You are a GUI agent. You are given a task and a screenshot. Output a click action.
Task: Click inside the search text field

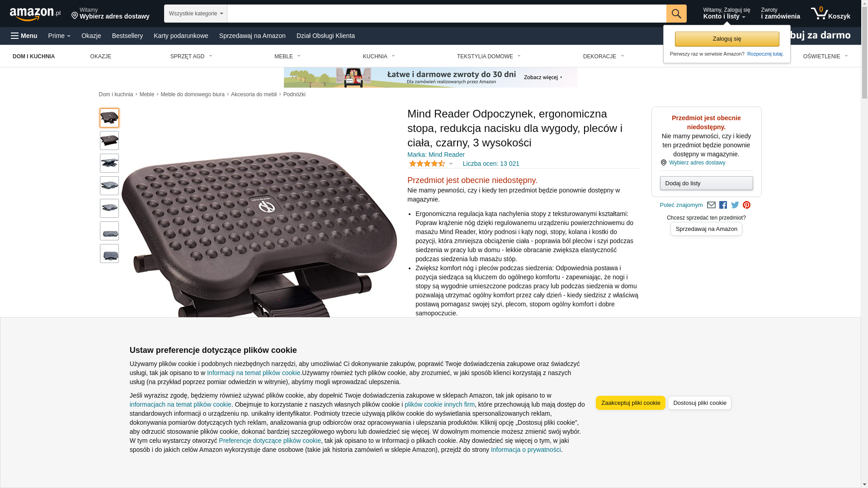447,14
